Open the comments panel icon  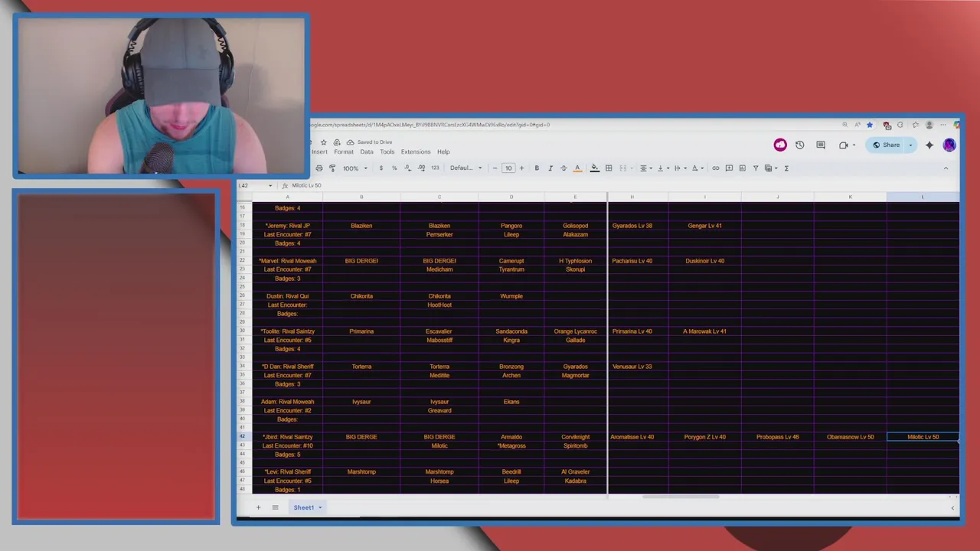point(821,145)
